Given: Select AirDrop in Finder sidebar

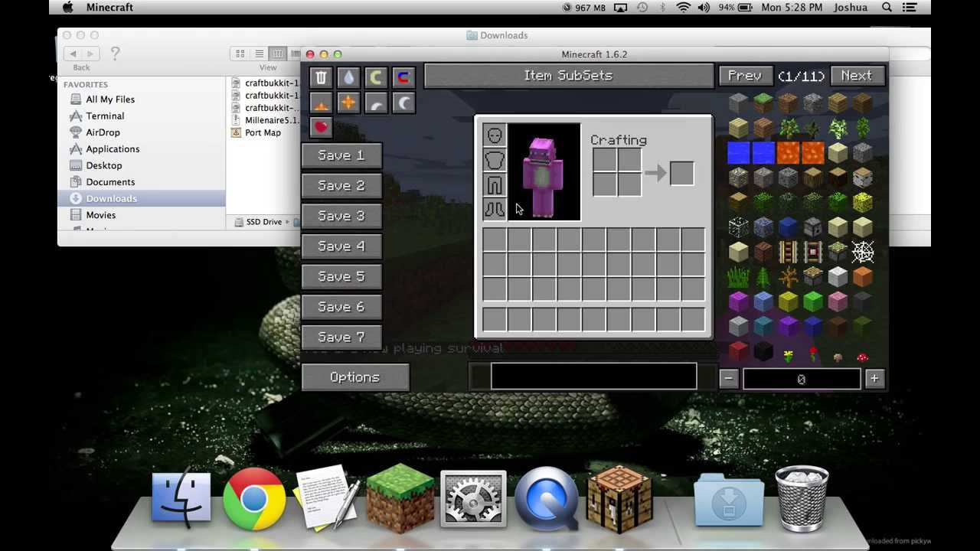Looking at the screenshot, I should (103, 132).
